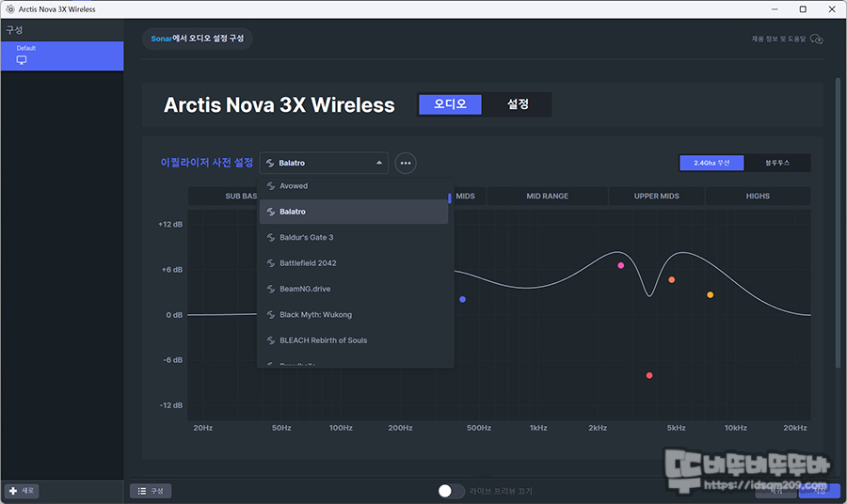Viewport: 847px width, 504px height.
Task: Click the MID RANGE band label
Action: 547,196
